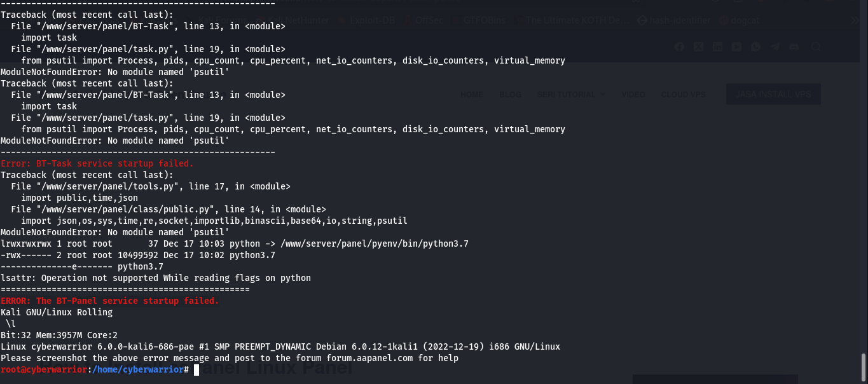Open the Discord social icon
868x384 pixels.
[794, 46]
